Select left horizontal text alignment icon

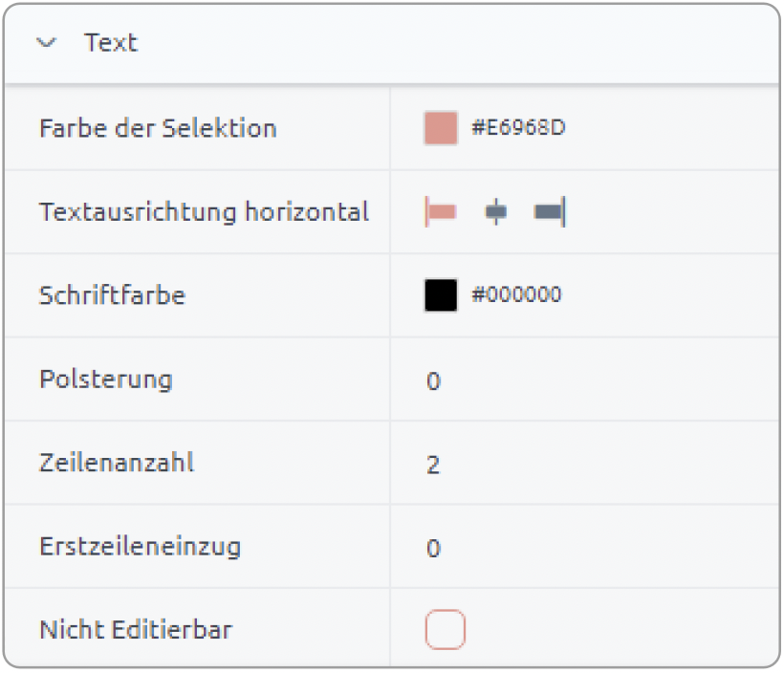click(441, 212)
